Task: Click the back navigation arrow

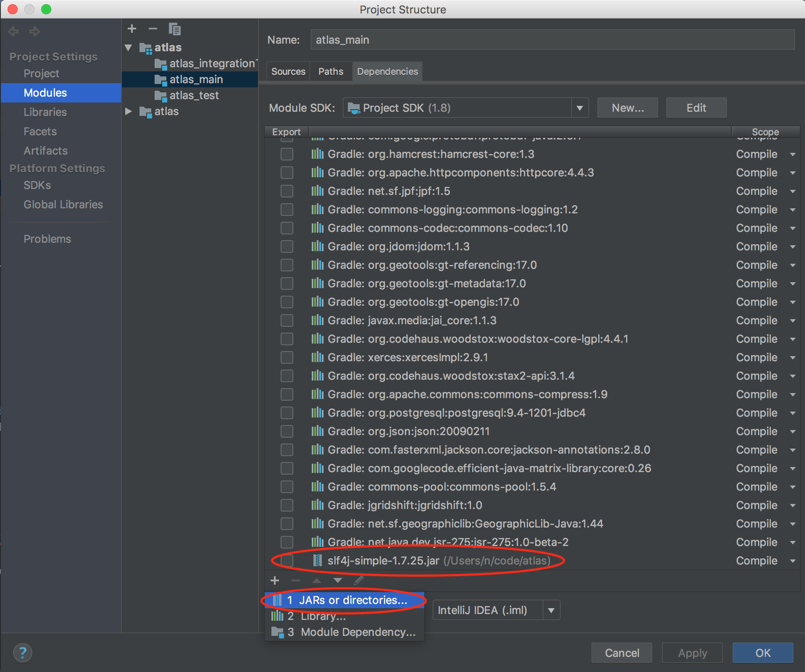Action: pyautogui.click(x=13, y=31)
